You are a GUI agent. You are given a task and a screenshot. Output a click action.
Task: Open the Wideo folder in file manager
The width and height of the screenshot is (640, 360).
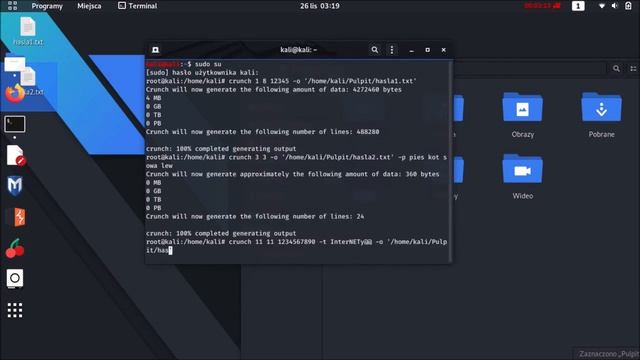[x=522, y=177]
